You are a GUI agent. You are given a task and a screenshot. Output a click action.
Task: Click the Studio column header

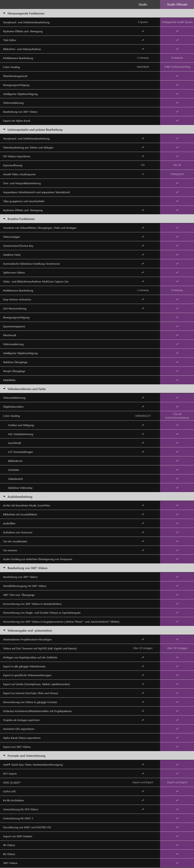point(143,4)
